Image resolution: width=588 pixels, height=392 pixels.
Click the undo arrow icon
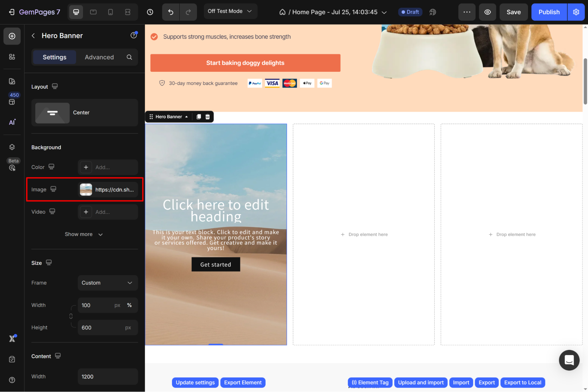171,12
